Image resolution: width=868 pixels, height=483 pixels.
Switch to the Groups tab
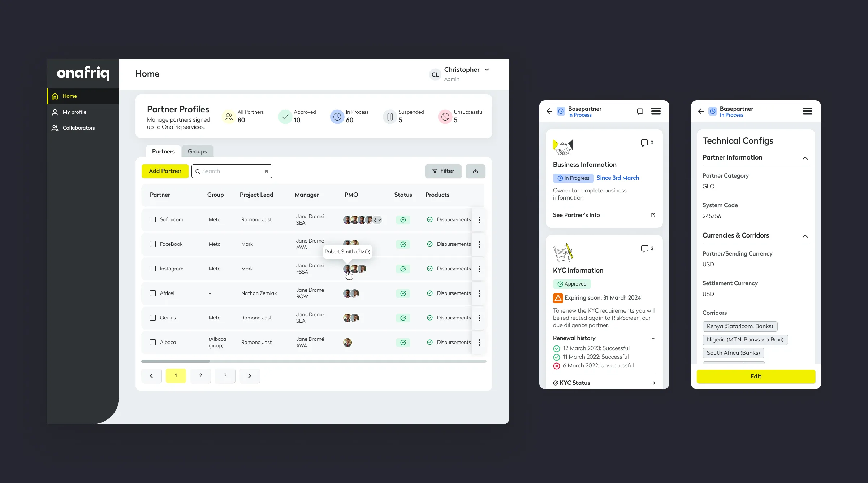[x=197, y=151]
